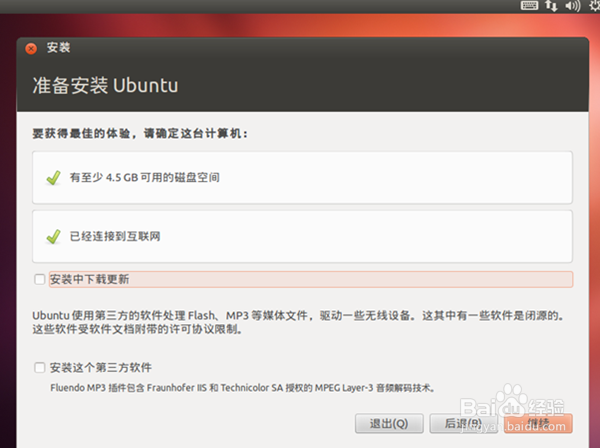Viewport: 600px width, 448px height.
Task: Click the window title 安装
Action: click(x=59, y=48)
